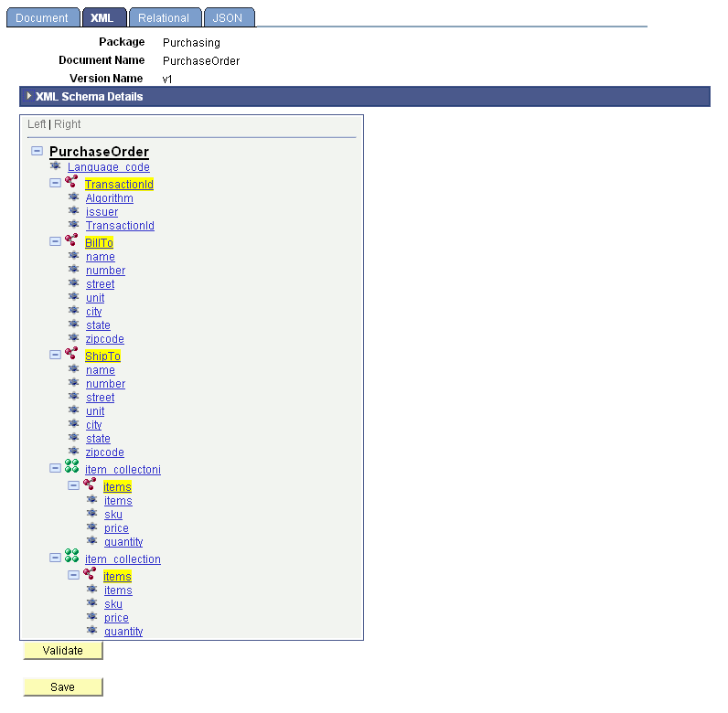Viewport: 728px width, 713px height.
Task: Collapse items node under item_collection
Action: [73, 575]
